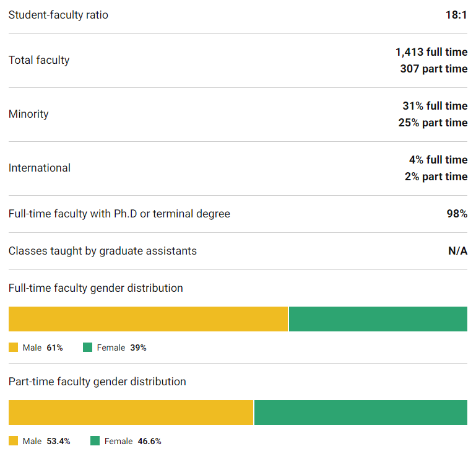The image size is (476, 459).
Task: Select the 1,413 full time value
Action: (x=431, y=52)
